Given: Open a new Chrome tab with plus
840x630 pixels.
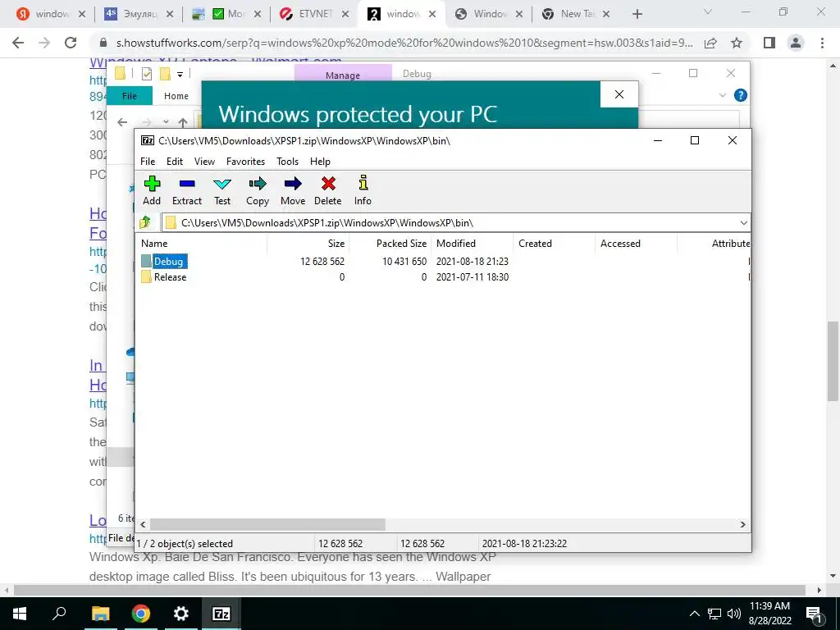Looking at the screenshot, I should tap(637, 15).
